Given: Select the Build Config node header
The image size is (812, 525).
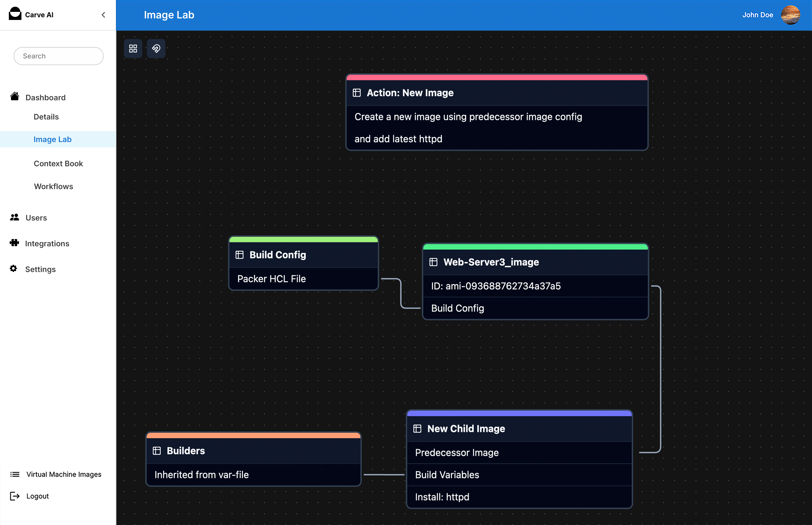Looking at the screenshot, I should [x=303, y=255].
